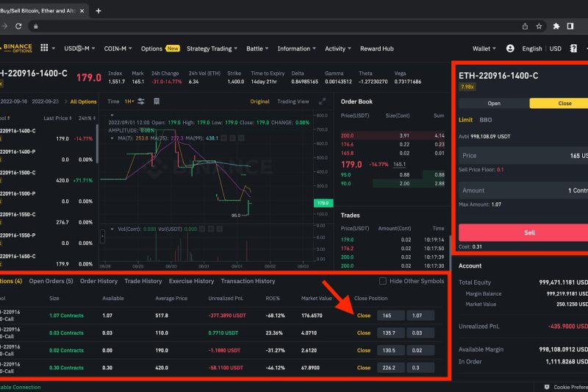Expand the USDⓈ-M dropdown
588x392 pixels.
79,49
